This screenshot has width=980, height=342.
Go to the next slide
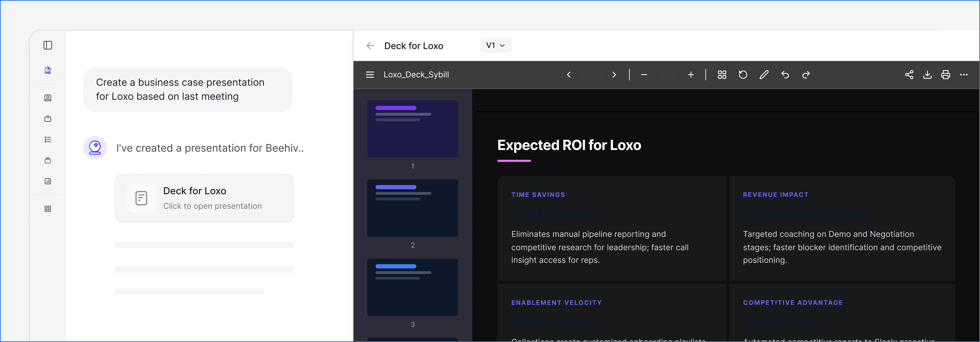click(x=614, y=75)
